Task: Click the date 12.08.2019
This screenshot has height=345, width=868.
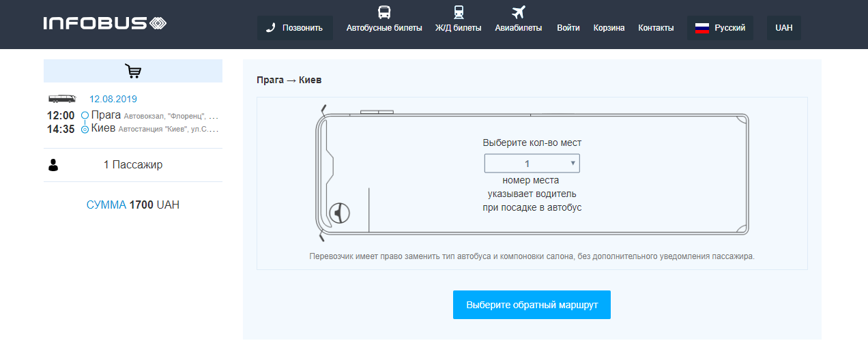Action: [113, 99]
